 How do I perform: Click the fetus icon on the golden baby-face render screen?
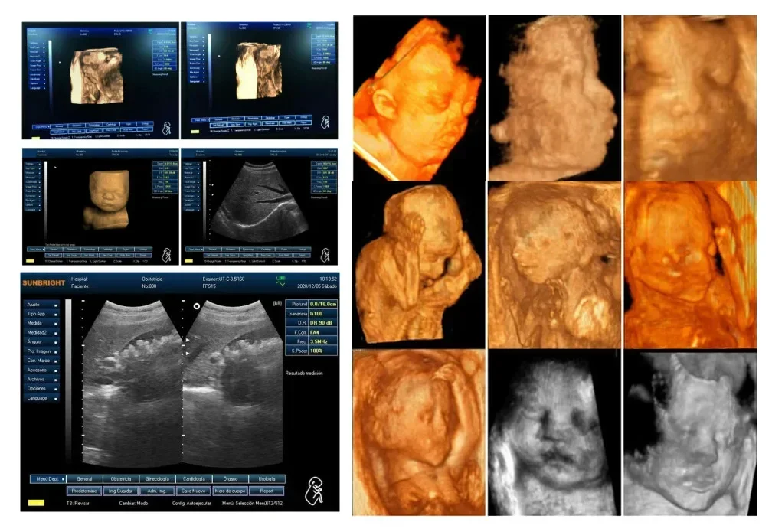tap(166, 255)
